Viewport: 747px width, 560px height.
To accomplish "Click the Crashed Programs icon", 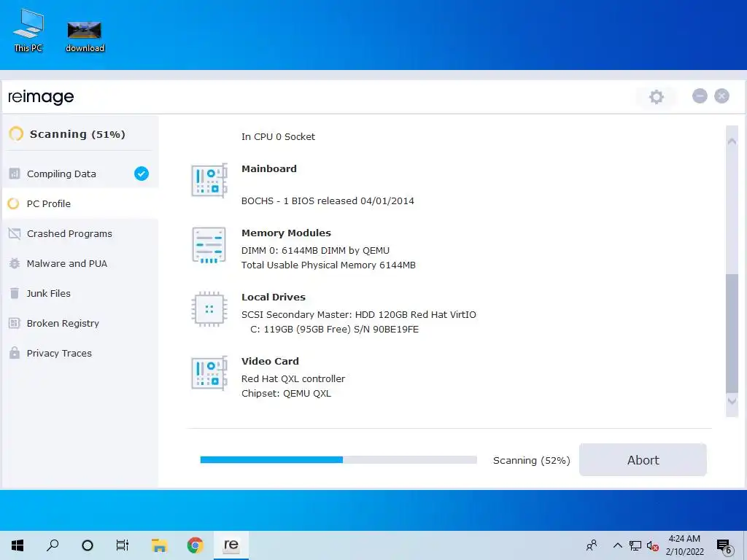I will tap(15, 234).
